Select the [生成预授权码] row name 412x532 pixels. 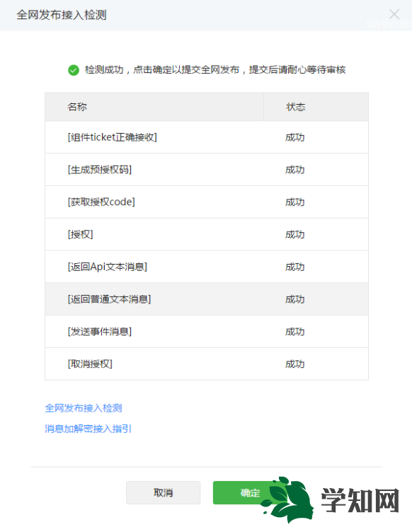[x=100, y=170]
